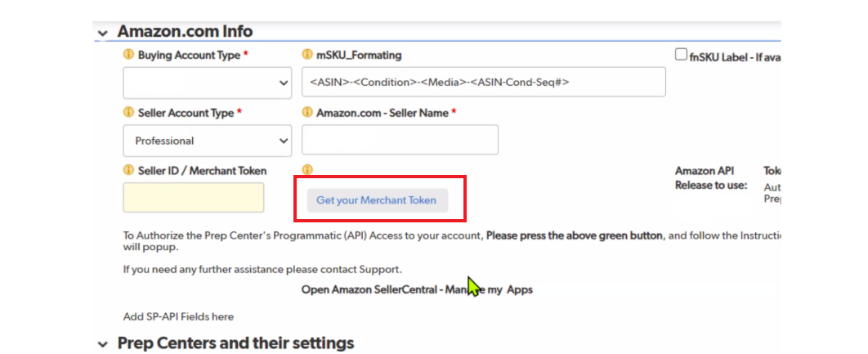Open Amazon SellerCentral - Manage my Apps link

point(417,289)
